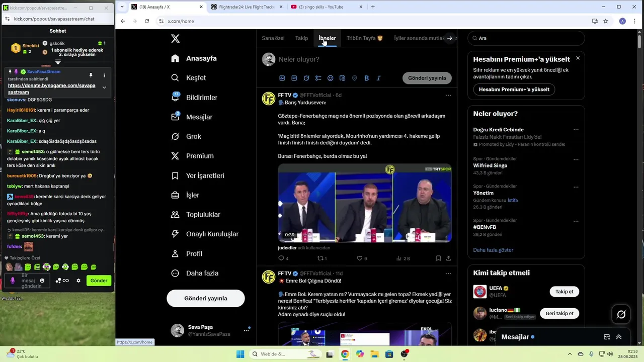
Task: Open Bildirimler notifications in sidebar
Action: [194, 98]
